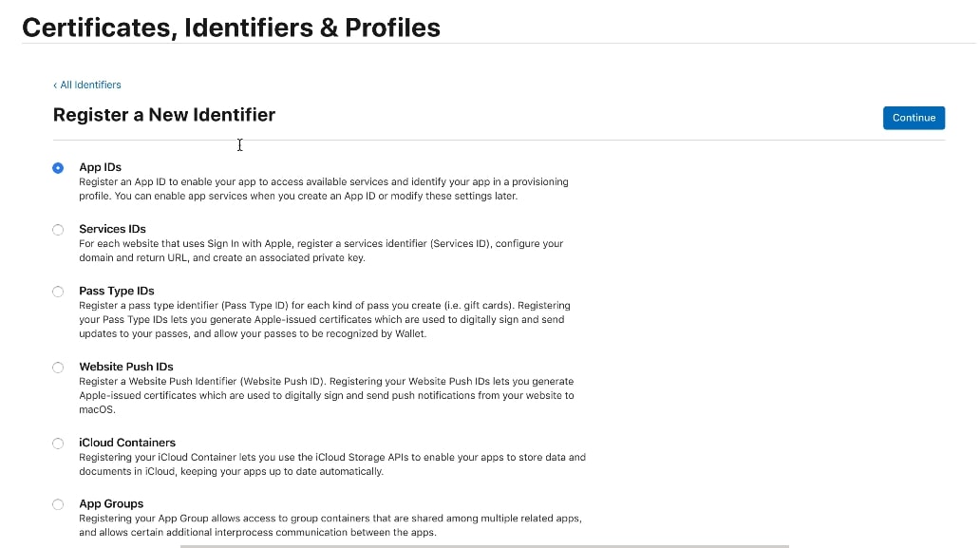Go back via All Identifiers link
This screenshot has height=548, width=980.
[90, 85]
